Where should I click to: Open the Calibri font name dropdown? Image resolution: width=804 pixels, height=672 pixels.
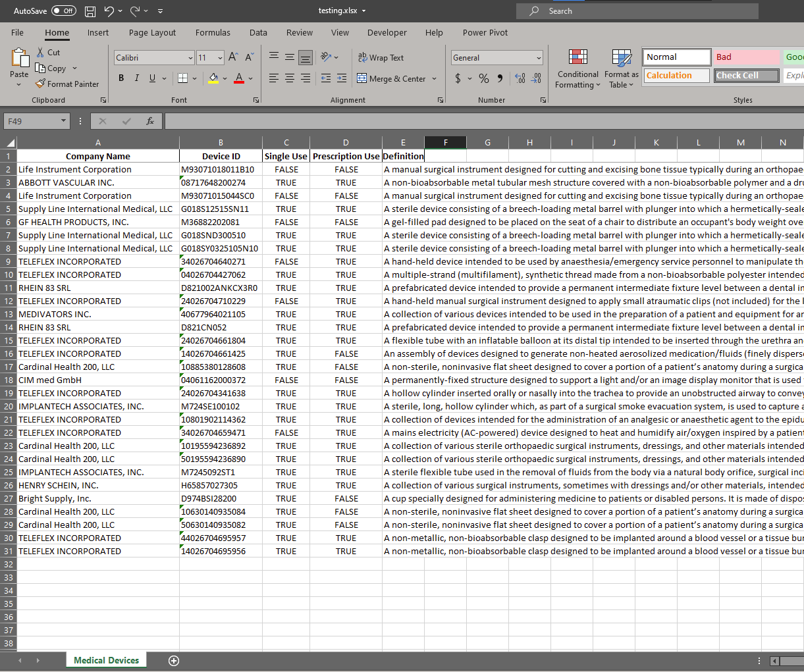[x=190, y=58]
